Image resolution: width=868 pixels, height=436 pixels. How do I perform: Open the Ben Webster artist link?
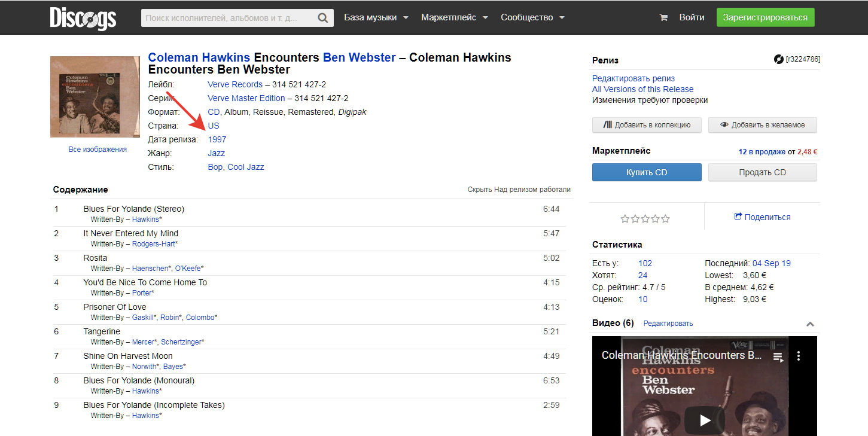pyautogui.click(x=360, y=57)
